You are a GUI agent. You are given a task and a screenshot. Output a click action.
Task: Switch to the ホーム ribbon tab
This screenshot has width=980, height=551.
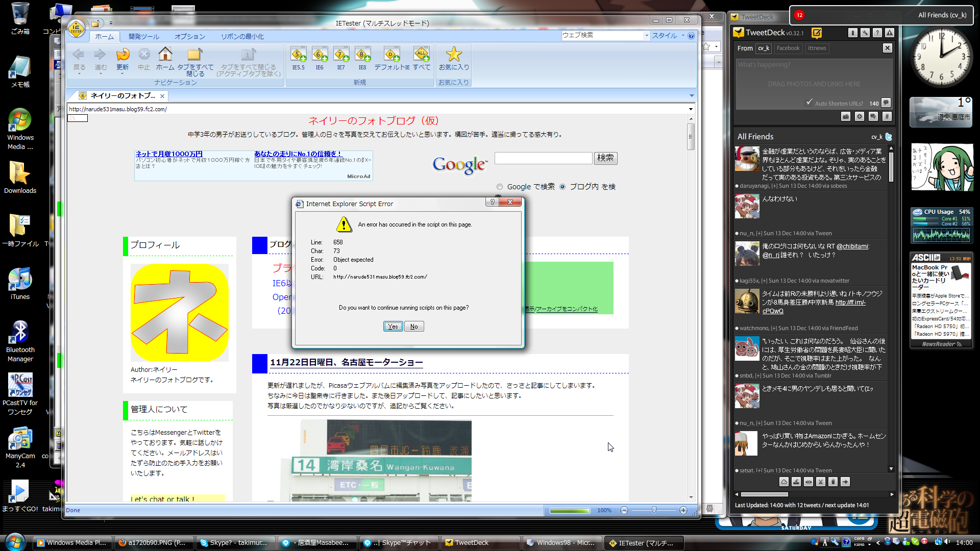click(x=105, y=36)
